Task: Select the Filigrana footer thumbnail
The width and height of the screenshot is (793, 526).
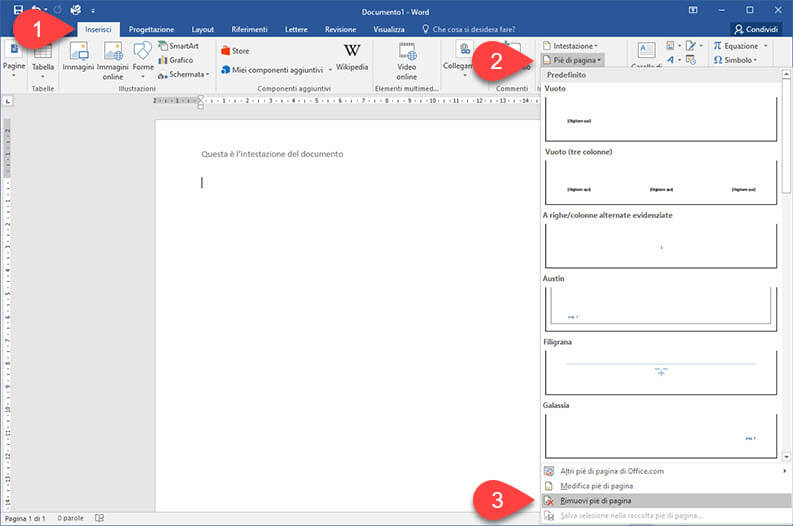Action: [x=660, y=371]
